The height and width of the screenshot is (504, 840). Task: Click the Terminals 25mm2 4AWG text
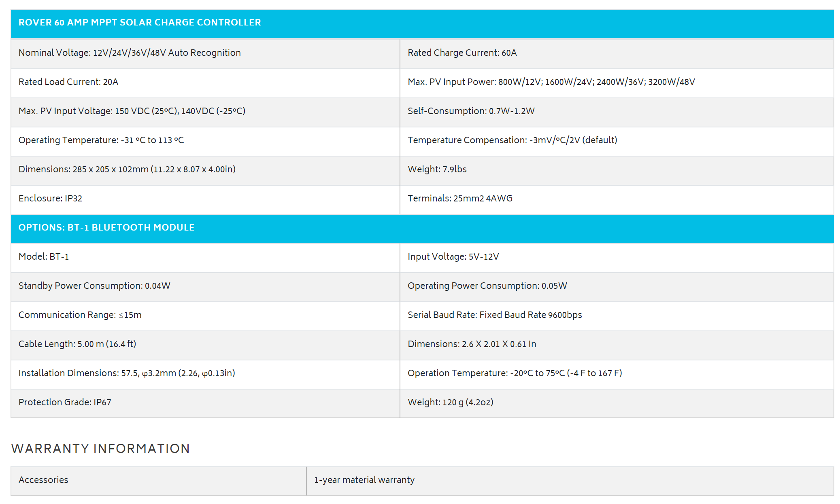click(460, 199)
